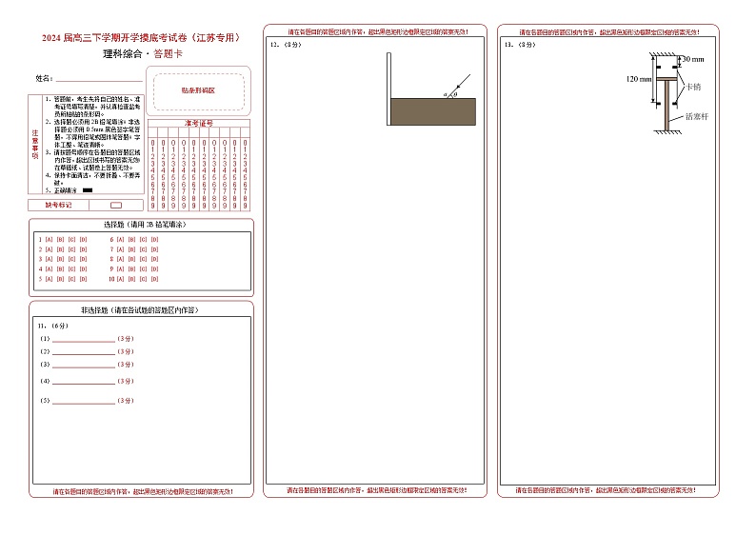This screenshot has width=756, height=535.
Task: Click the 注意事项 vertical label
Action: (35, 144)
